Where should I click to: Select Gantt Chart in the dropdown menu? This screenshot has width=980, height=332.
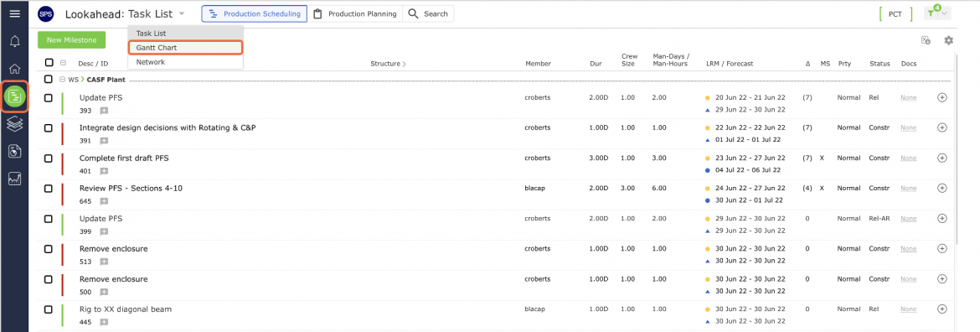click(185, 48)
